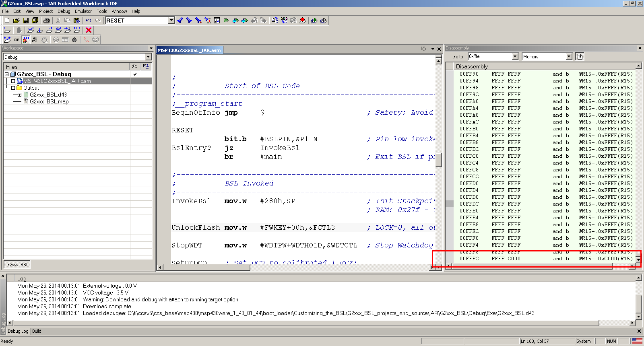Click the Open file folder icon
The height and width of the screenshot is (346, 644).
click(x=16, y=21)
